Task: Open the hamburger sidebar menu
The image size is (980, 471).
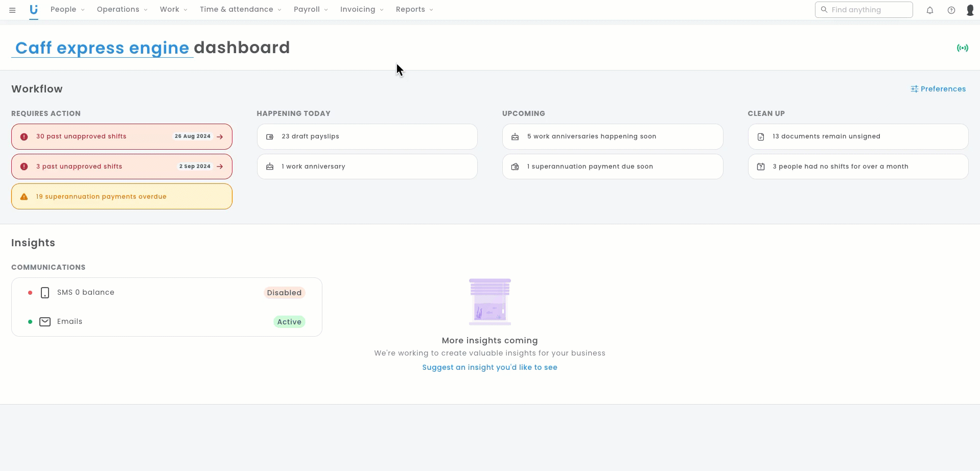Action: pyautogui.click(x=12, y=10)
